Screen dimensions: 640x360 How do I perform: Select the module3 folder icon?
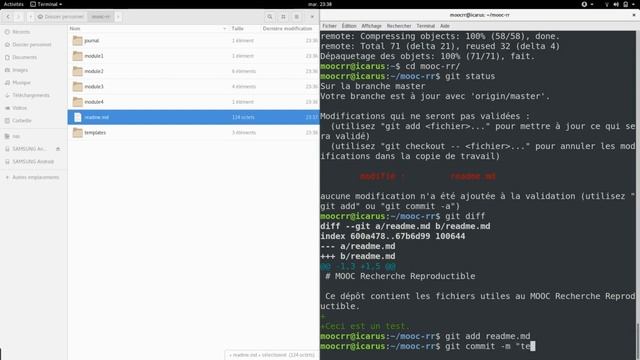pos(78,87)
